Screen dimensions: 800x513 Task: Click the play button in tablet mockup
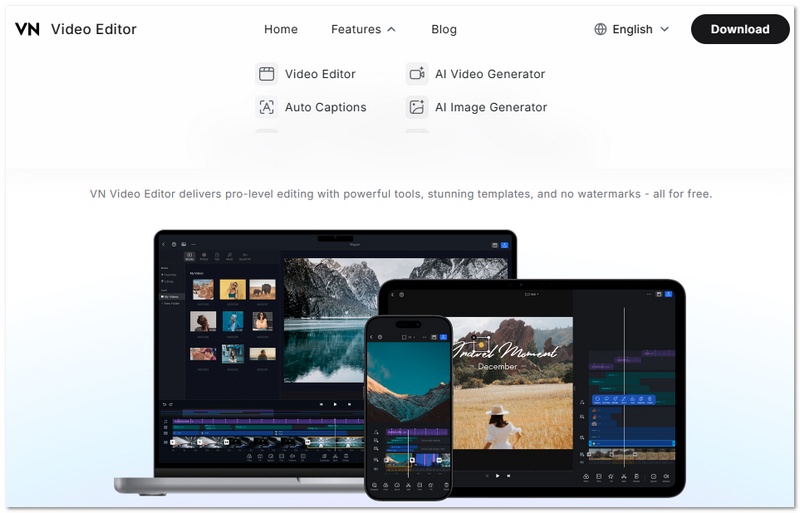pos(497,476)
